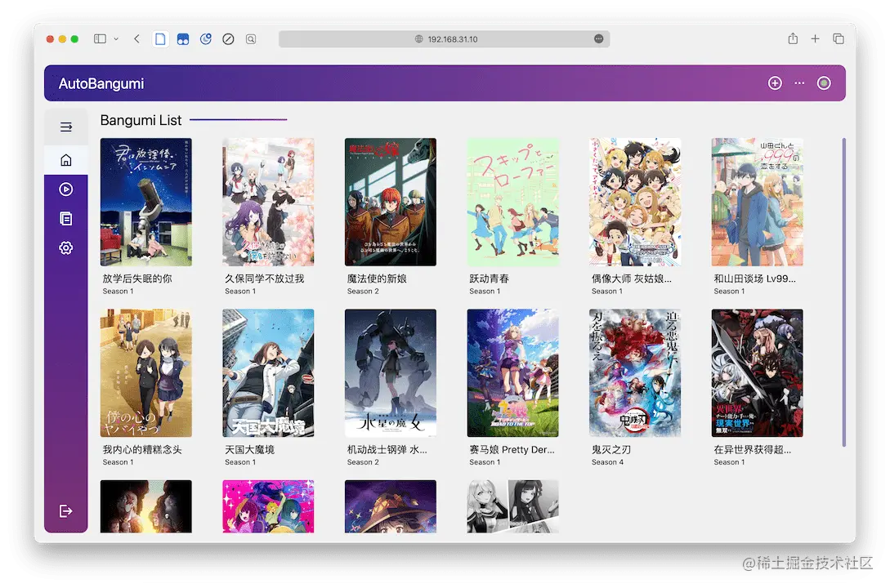Open the 魔法使的新娘 poster

[x=391, y=202]
